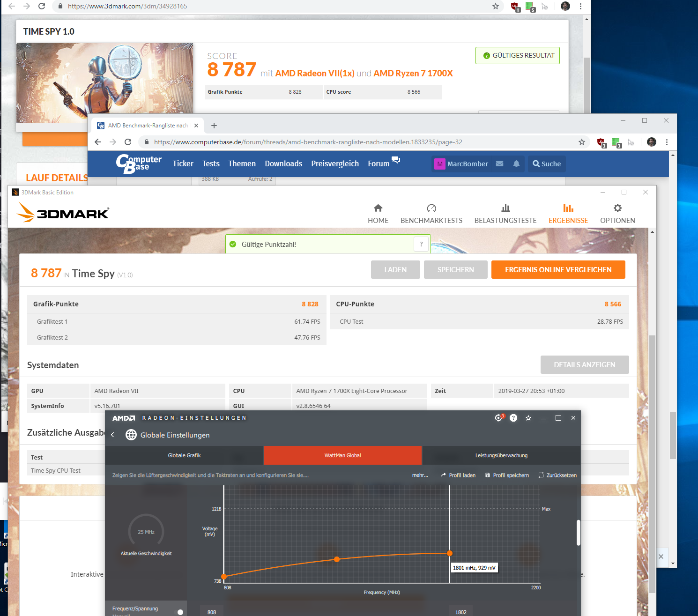
Task: Open HOME section in 3DMark window
Action: coord(378,214)
